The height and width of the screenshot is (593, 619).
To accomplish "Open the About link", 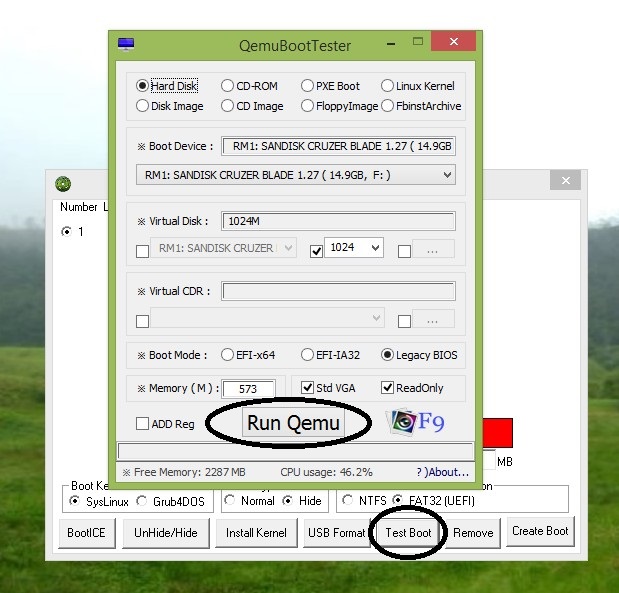I will pos(443,472).
